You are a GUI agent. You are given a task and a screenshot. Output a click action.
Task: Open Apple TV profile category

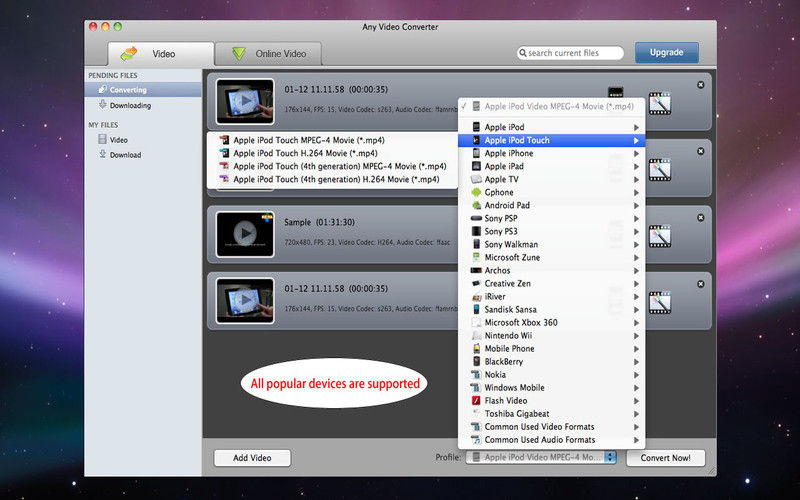click(x=552, y=179)
